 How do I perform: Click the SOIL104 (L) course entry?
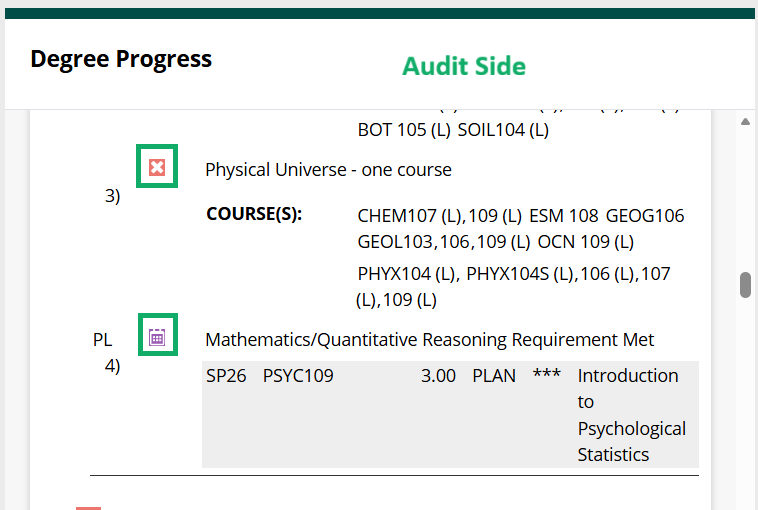click(x=503, y=130)
